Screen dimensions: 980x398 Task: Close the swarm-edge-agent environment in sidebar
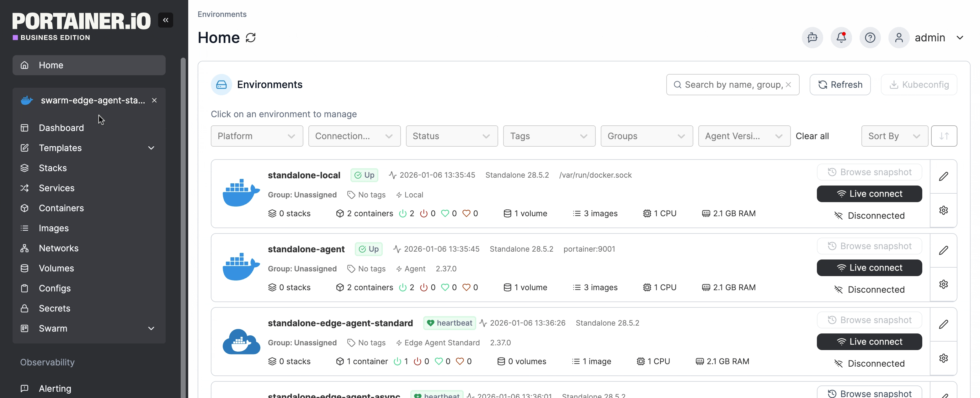click(x=154, y=100)
